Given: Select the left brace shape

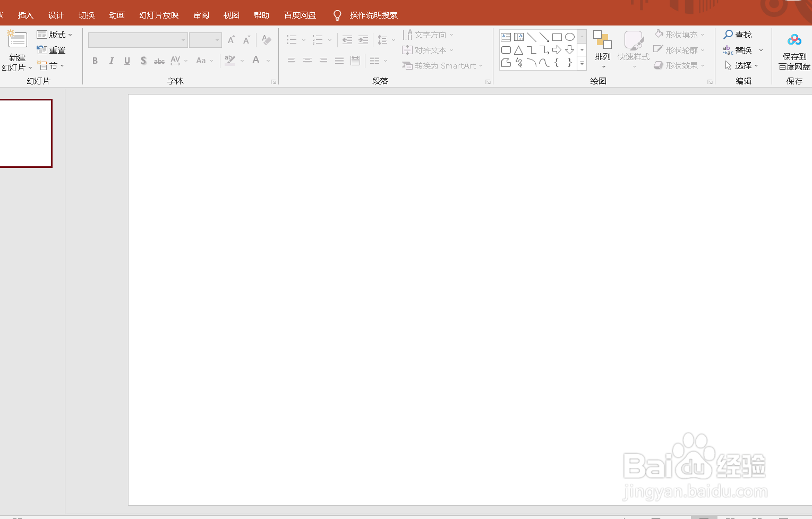Looking at the screenshot, I should click(x=557, y=63).
